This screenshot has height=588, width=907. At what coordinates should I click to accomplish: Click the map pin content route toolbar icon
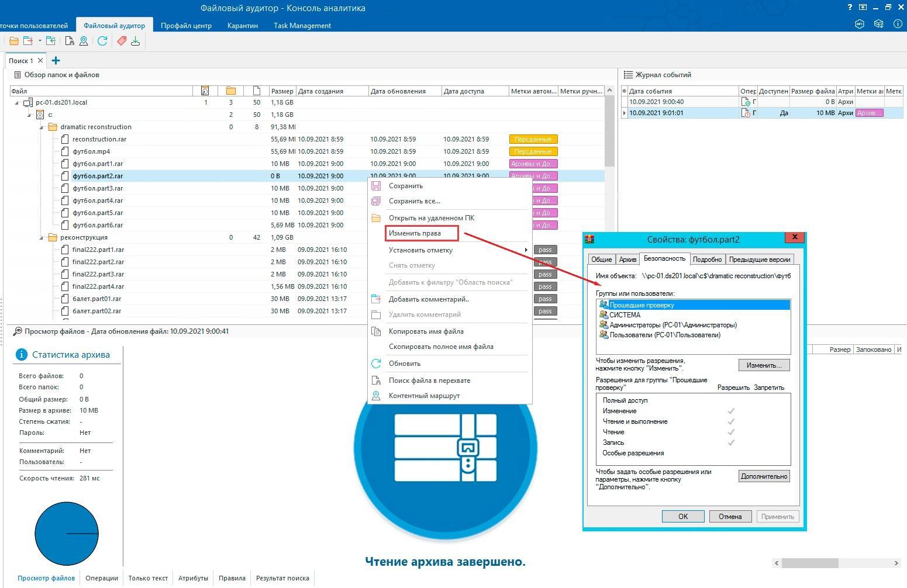click(x=84, y=41)
